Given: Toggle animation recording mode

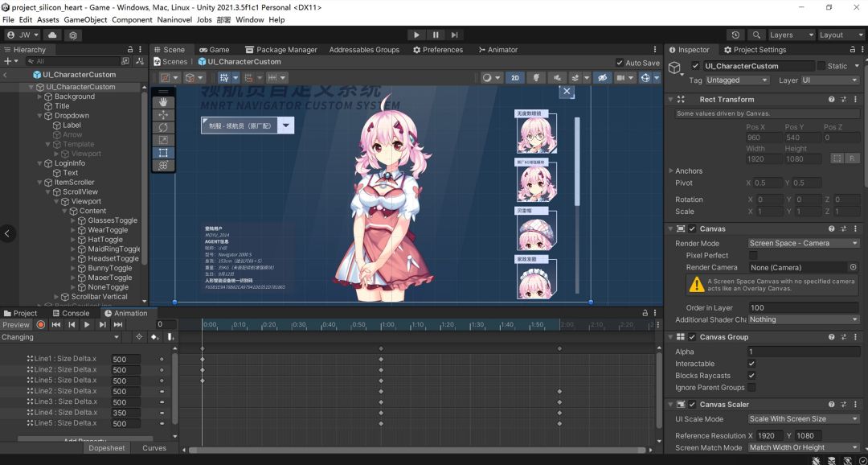Looking at the screenshot, I should 41,325.
